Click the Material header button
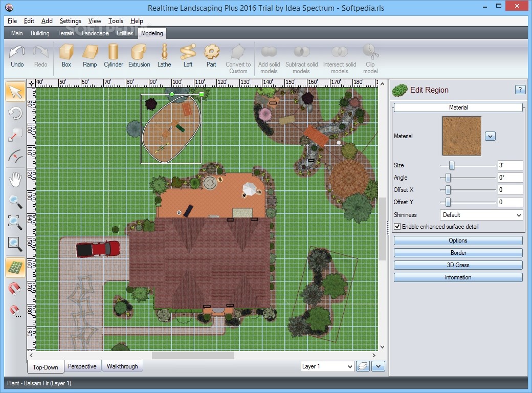532x393 pixels. [458, 107]
